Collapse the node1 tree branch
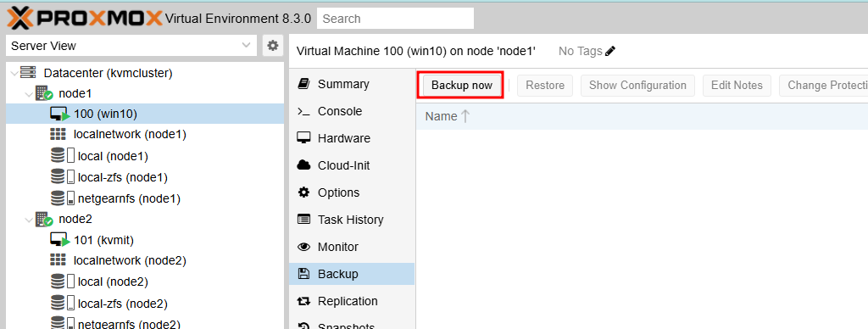Screen dimensions: 868x329 tap(29, 93)
